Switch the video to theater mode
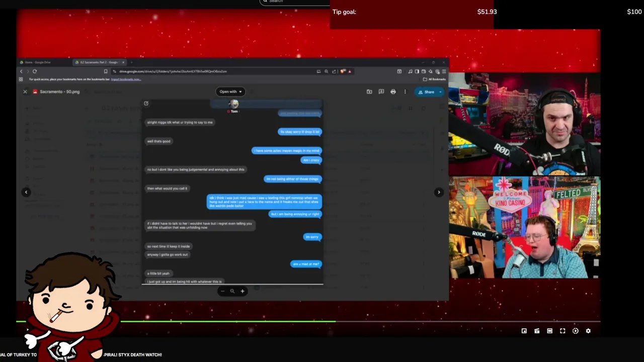Viewport: 644px width, 362px height. (550, 331)
